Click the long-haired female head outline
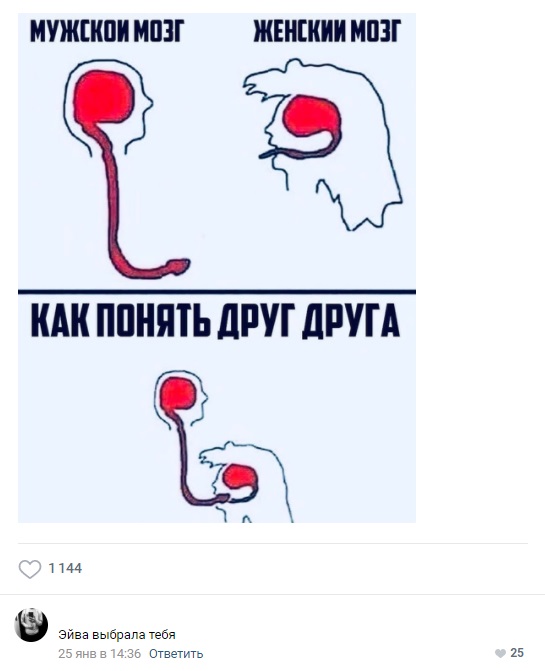 click(x=323, y=144)
